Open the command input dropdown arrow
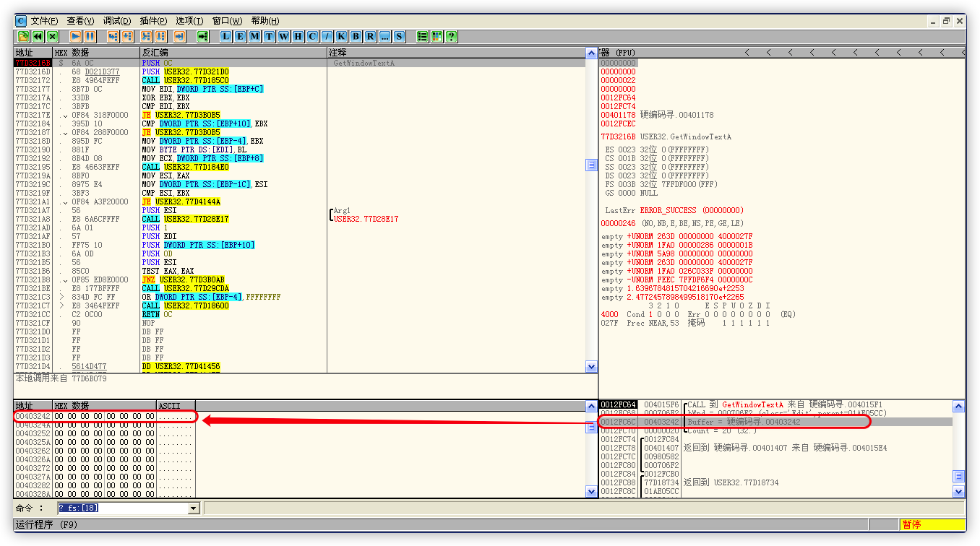The height and width of the screenshot is (546, 980). tap(193, 508)
